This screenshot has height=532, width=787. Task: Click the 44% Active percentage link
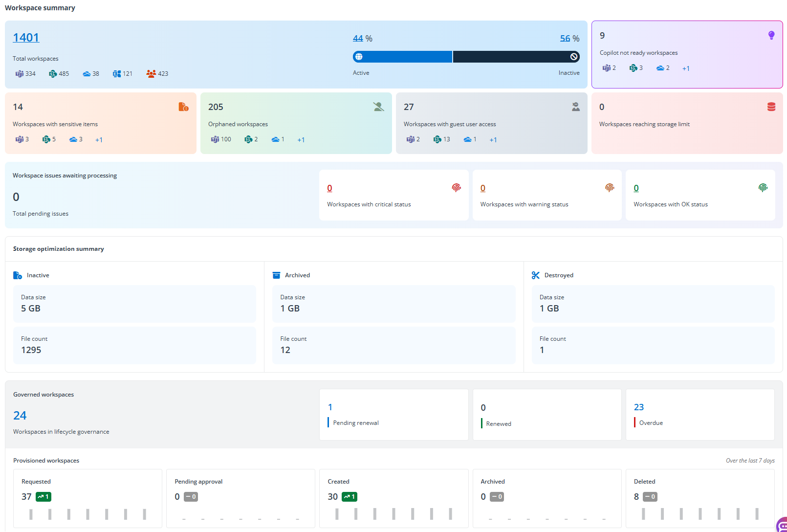[x=358, y=38]
